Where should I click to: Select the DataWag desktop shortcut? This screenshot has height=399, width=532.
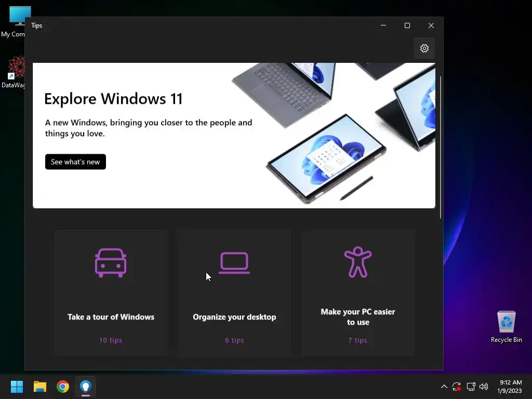click(x=13, y=72)
